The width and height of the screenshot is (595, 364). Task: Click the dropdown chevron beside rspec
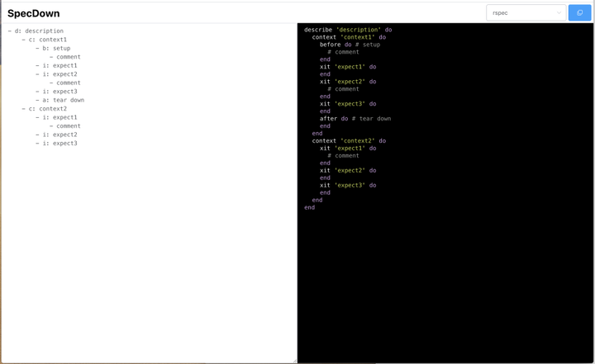[x=559, y=13]
